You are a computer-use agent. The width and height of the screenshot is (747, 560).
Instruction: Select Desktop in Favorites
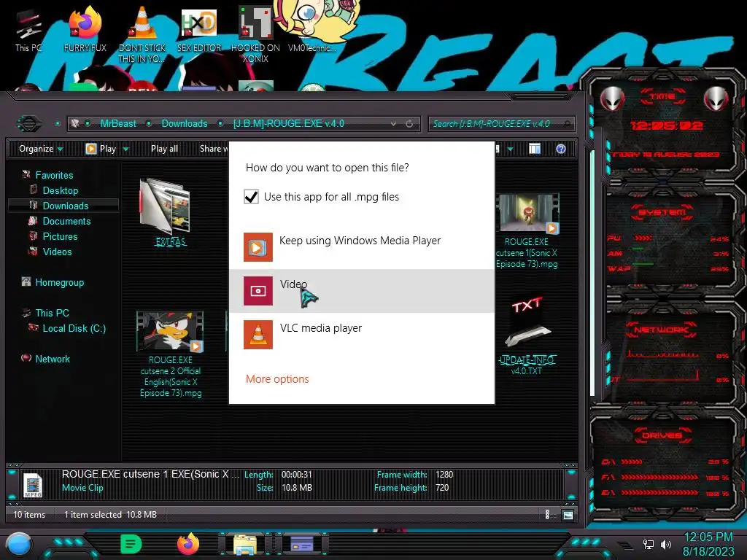[61, 190]
